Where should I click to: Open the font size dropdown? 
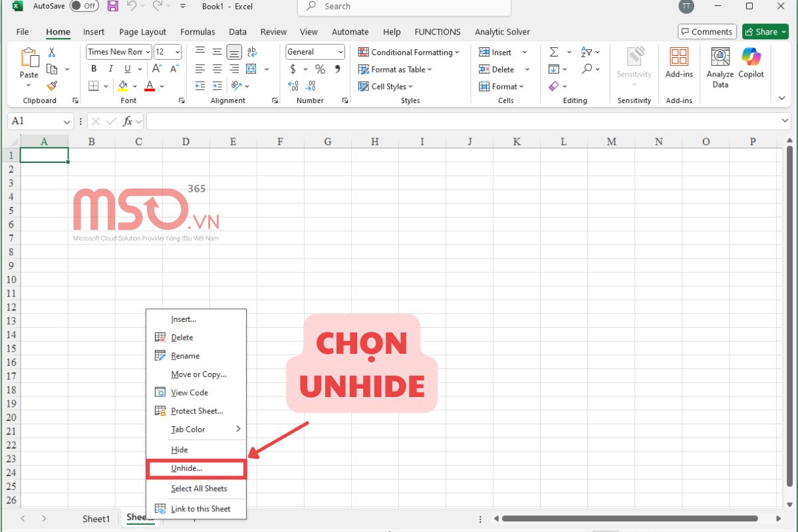pos(177,52)
